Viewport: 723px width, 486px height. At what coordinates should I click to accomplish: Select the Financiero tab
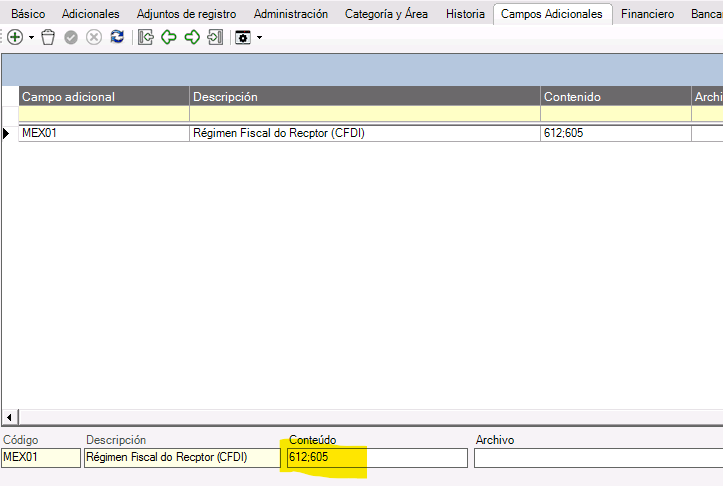point(647,14)
